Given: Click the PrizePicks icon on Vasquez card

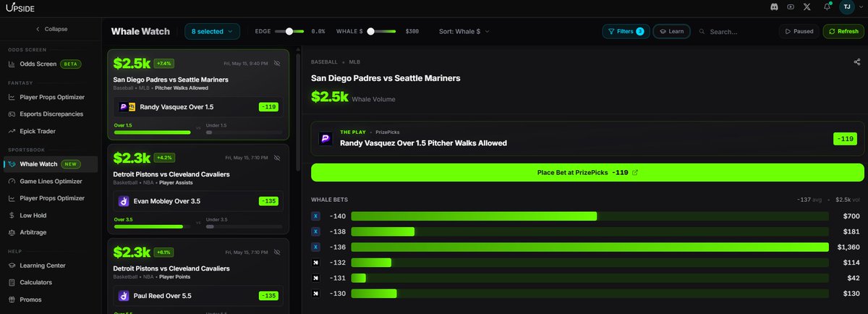Looking at the screenshot, I should click(x=124, y=107).
